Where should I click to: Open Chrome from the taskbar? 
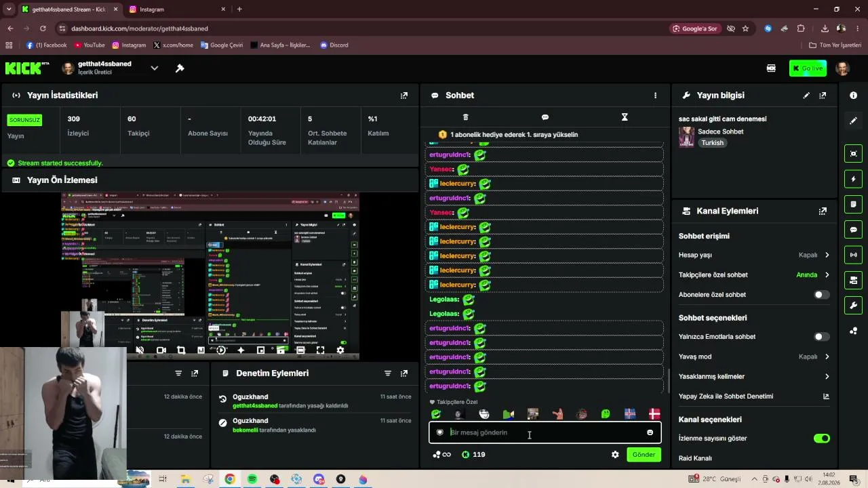click(230, 479)
